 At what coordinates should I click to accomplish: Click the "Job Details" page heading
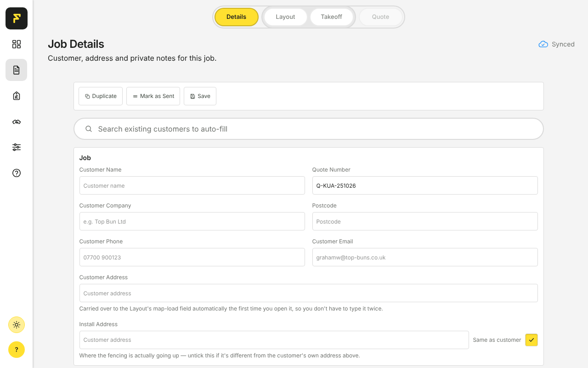[x=76, y=44]
